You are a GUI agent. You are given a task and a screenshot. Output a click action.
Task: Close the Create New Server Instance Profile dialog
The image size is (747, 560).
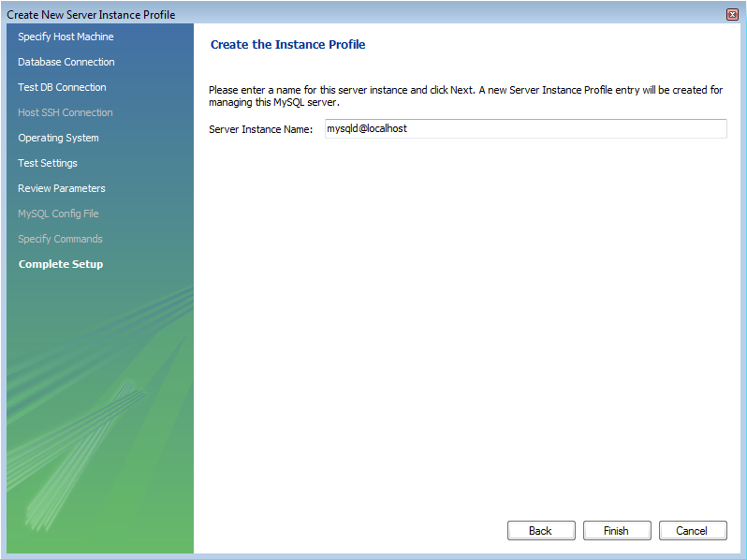point(732,15)
